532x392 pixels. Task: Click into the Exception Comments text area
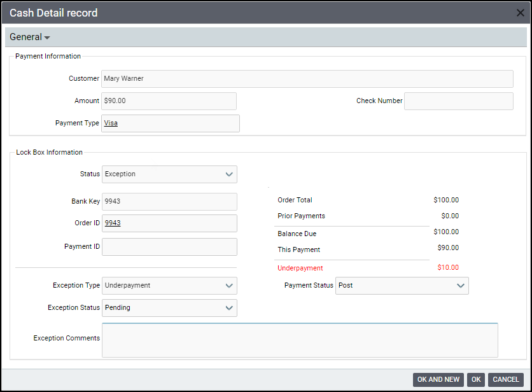[300, 340]
